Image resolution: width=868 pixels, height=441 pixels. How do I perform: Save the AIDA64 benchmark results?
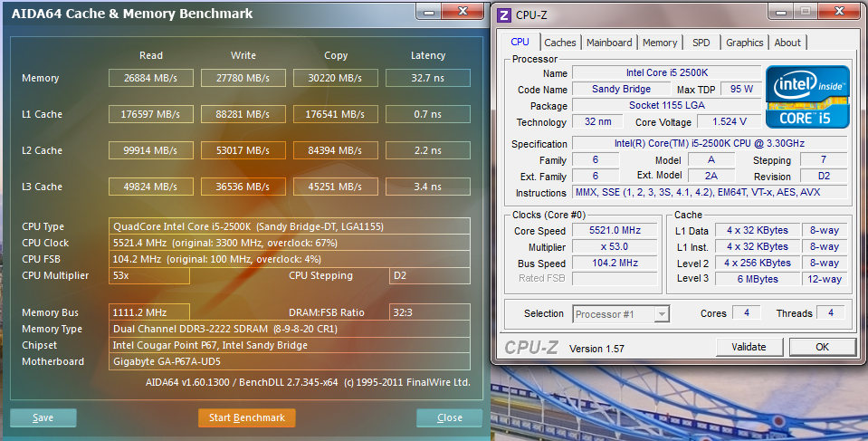coord(43,417)
